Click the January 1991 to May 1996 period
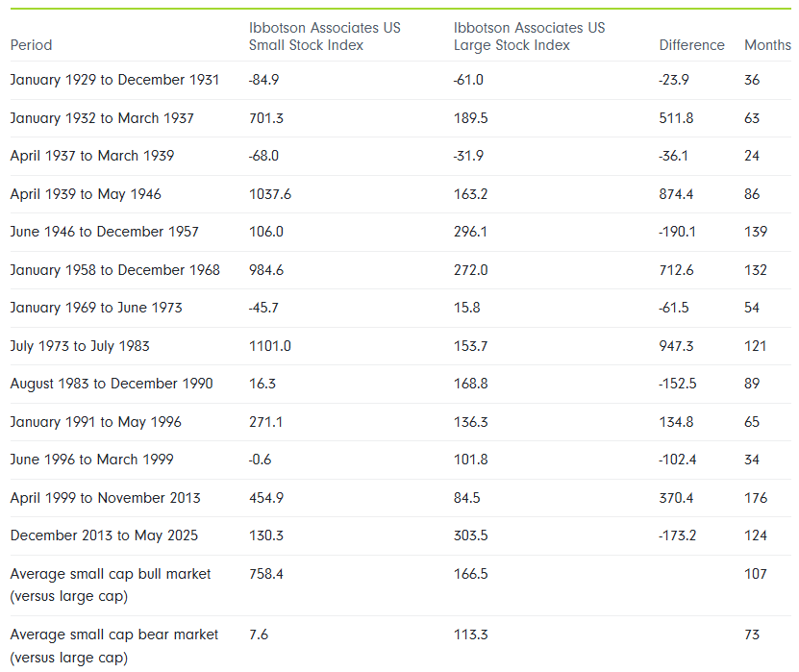This screenshot has width=799, height=672. point(95,422)
